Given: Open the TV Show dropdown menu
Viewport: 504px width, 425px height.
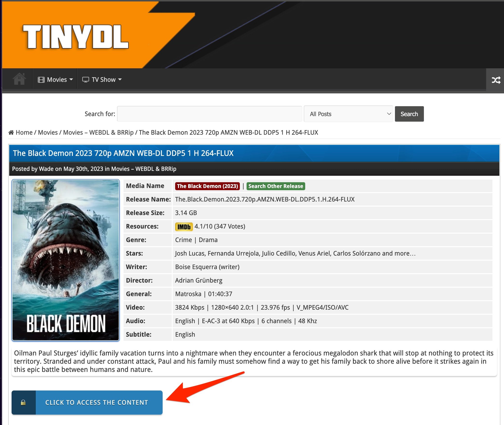Looking at the screenshot, I should [102, 80].
